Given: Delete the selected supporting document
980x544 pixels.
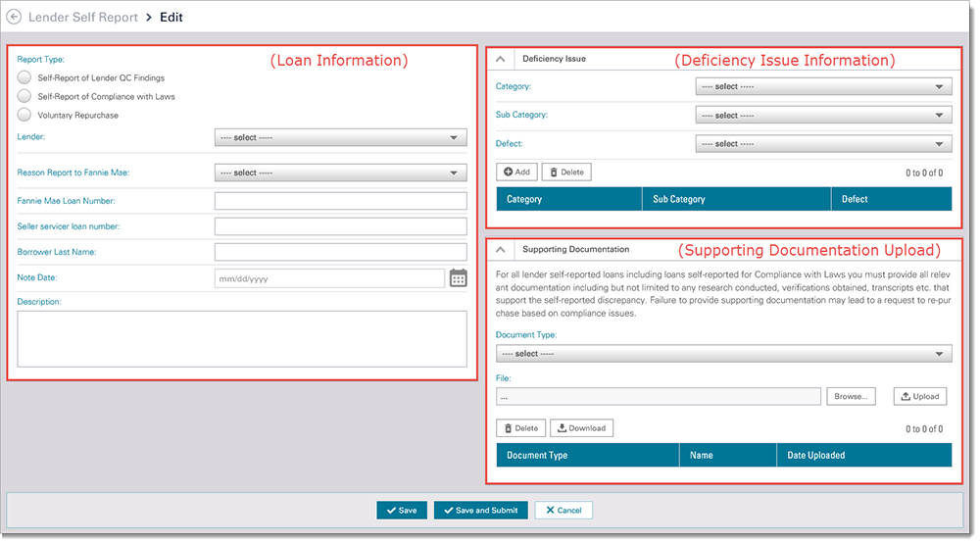Looking at the screenshot, I should click(x=520, y=428).
